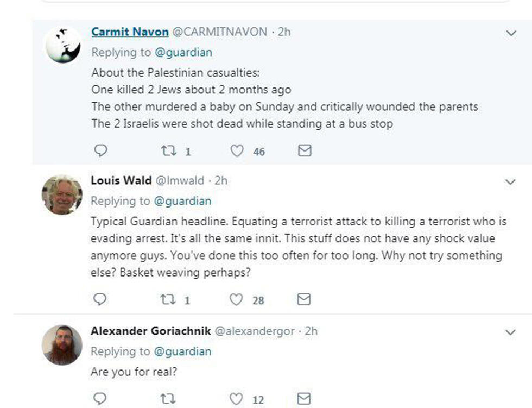Like Carmit Navon's tweet
This screenshot has width=532, height=408.
pos(237,150)
